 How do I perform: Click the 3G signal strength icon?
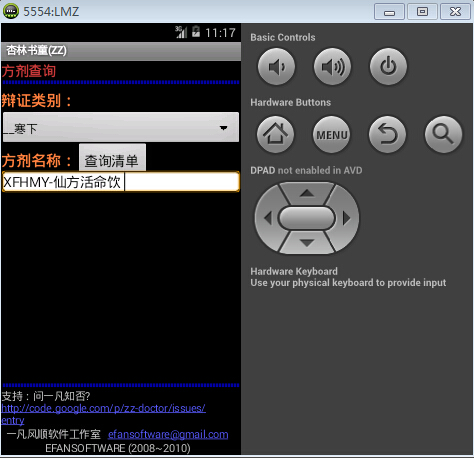click(x=181, y=32)
